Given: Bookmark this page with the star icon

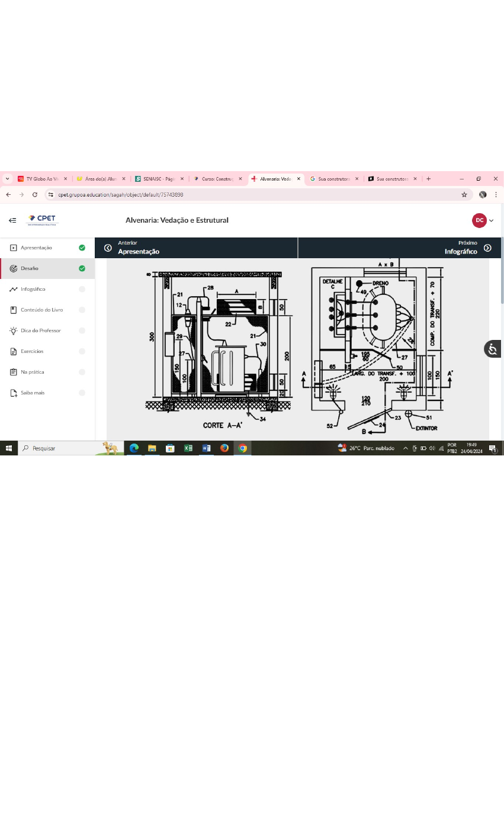Looking at the screenshot, I should (464, 194).
